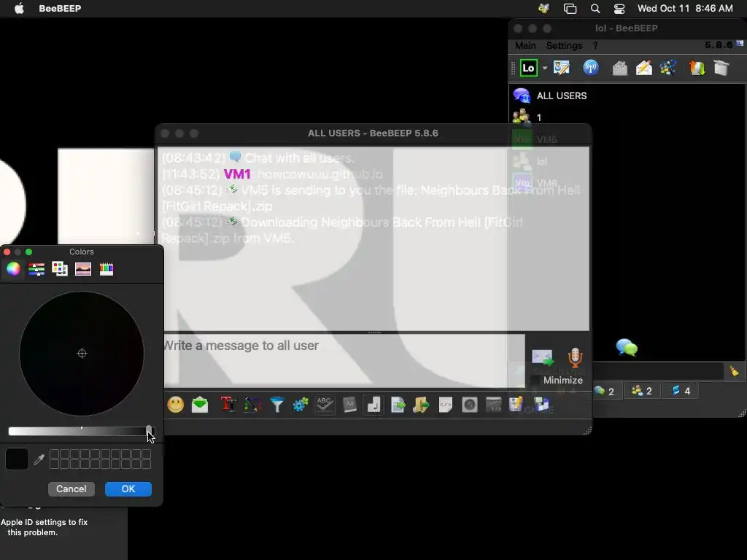Click the group network create icon in main toolbar
Viewport: 747px width, 560px height.
click(x=668, y=68)
